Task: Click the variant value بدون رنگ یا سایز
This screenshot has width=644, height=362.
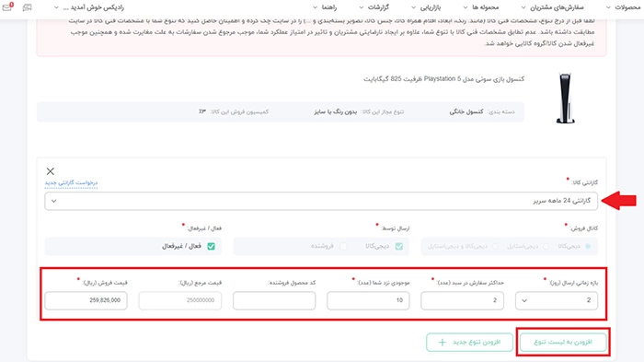Action: click(336, 111)
